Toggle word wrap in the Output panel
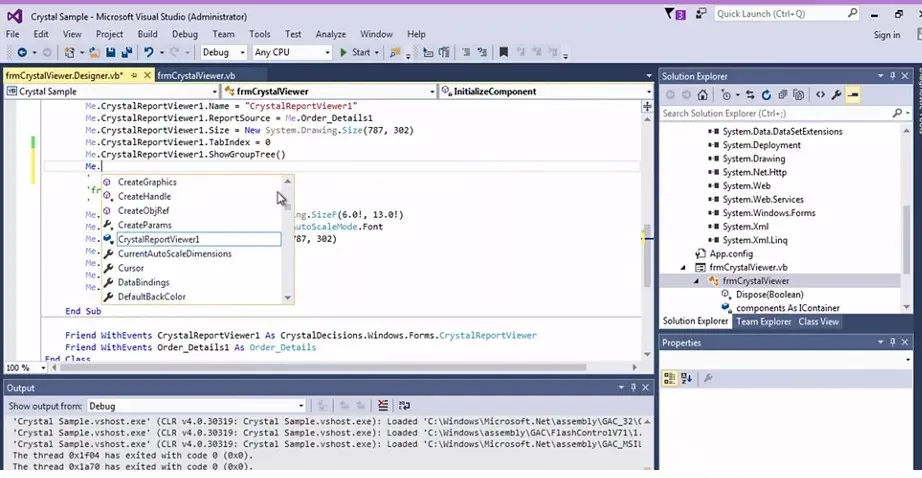Image resolution: width=922 pixels, height=478 pixels. pyautogui.click(x=404, y=406)
